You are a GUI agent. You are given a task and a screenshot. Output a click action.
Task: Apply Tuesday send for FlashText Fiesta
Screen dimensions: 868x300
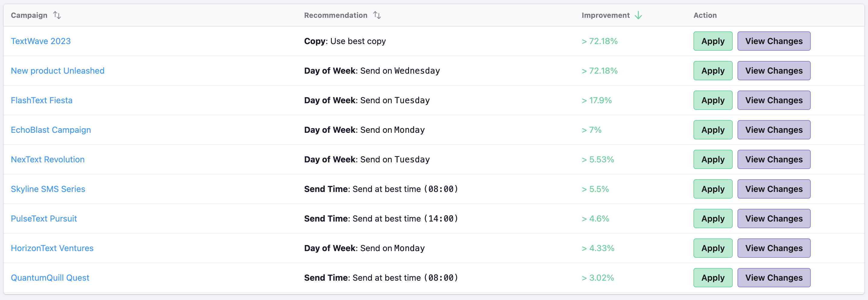(713, 100)
